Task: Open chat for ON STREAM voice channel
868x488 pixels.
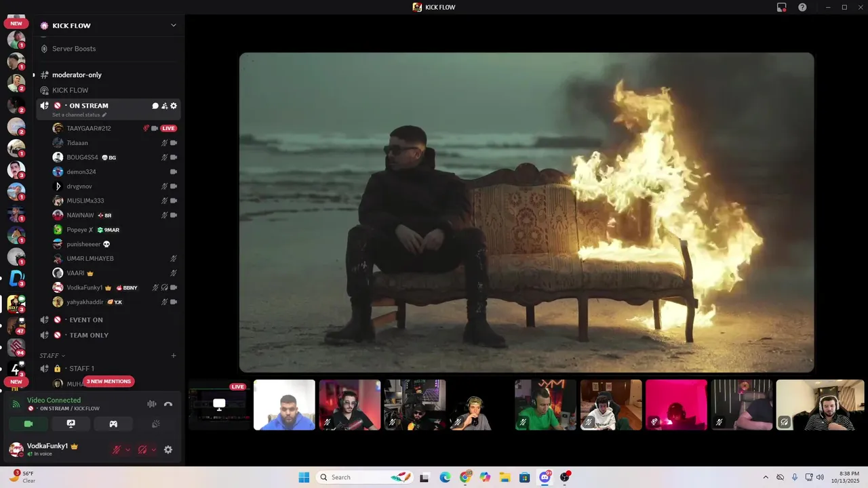Action: [155, 106]
